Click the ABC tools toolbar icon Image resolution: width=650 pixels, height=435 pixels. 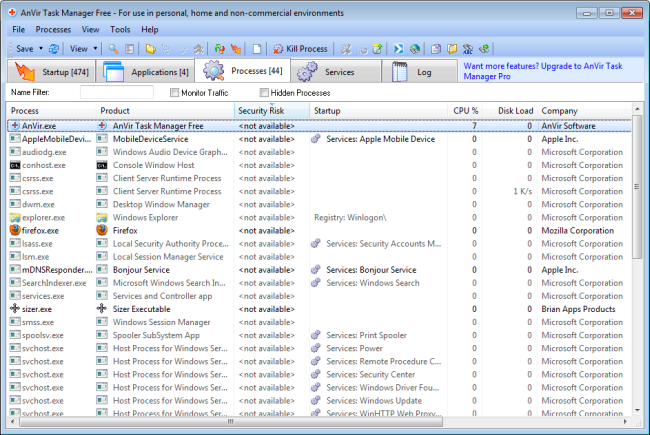[x=468, y=49]
